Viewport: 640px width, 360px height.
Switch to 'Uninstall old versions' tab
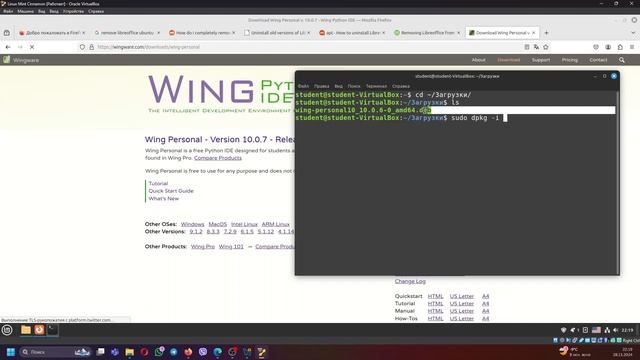click(277, 33)
